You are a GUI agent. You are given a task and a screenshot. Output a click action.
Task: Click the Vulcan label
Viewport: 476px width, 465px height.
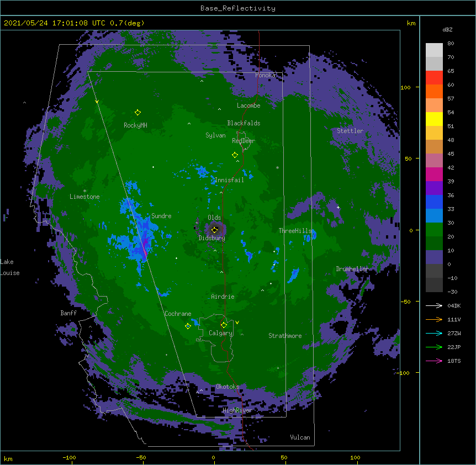tap(300, 437)
